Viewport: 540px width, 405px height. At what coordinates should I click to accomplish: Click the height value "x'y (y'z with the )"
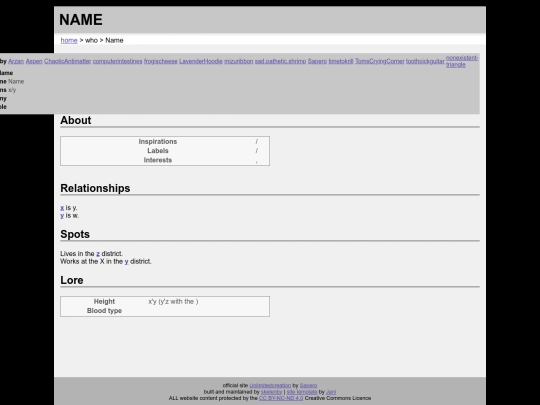(x=173, y=301)
